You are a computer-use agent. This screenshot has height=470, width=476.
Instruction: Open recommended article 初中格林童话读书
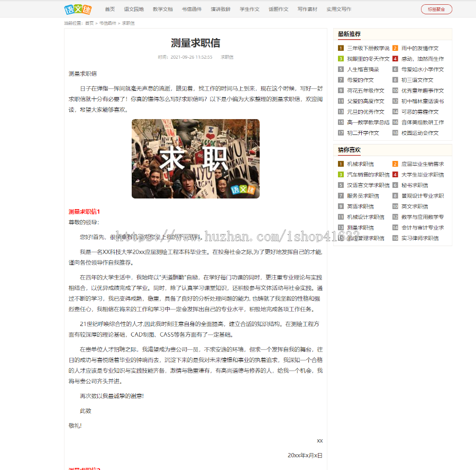point(423,102)
